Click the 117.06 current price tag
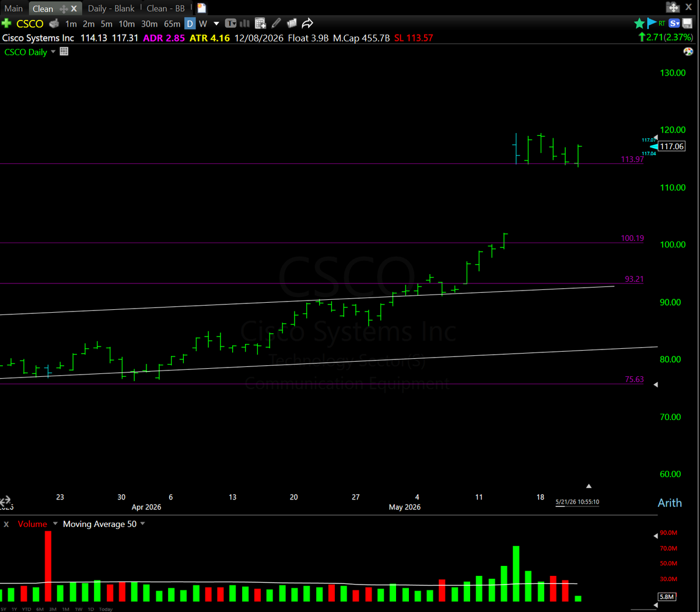Viewport: 700px width, 612px height. tap(671, 146)
